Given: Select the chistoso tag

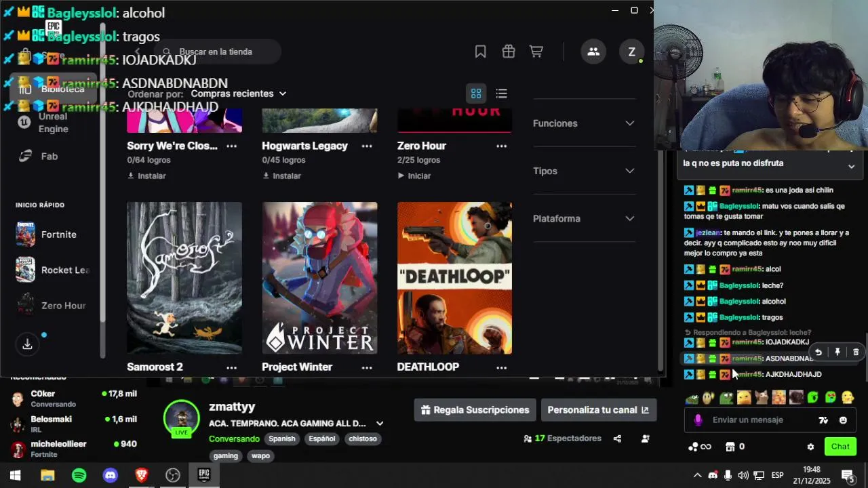Looking at the screenshot, I should click(x=363, y=439).
